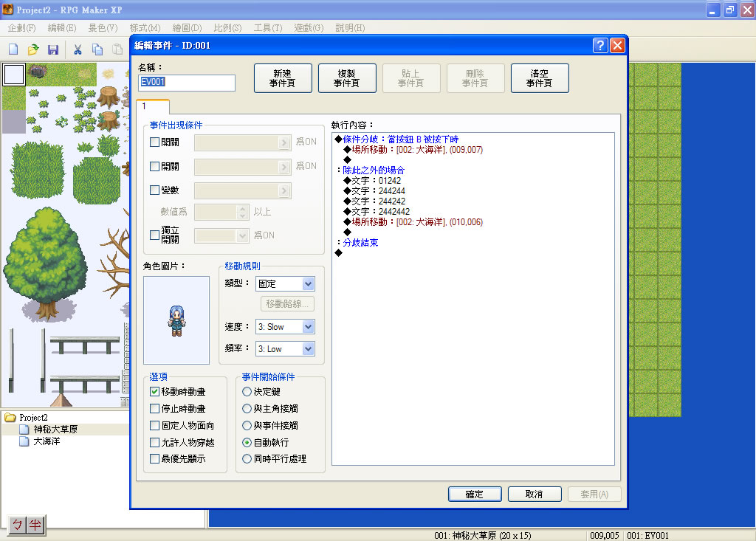Select event page tab 1

(152, 106)
